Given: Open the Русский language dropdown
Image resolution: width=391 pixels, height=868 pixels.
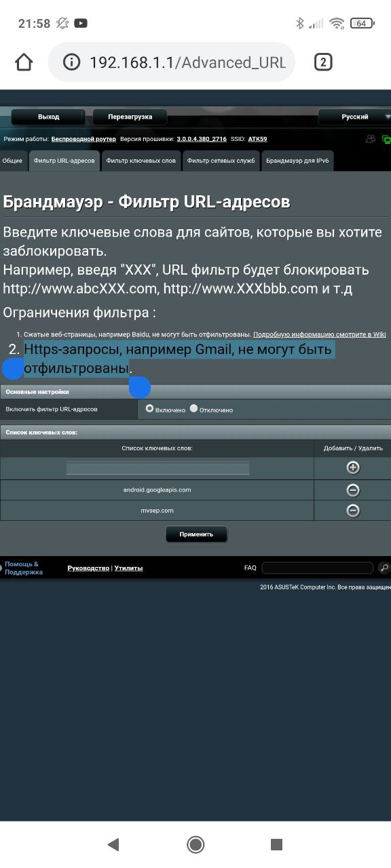Looking at the screenshot, I should 354,117.
